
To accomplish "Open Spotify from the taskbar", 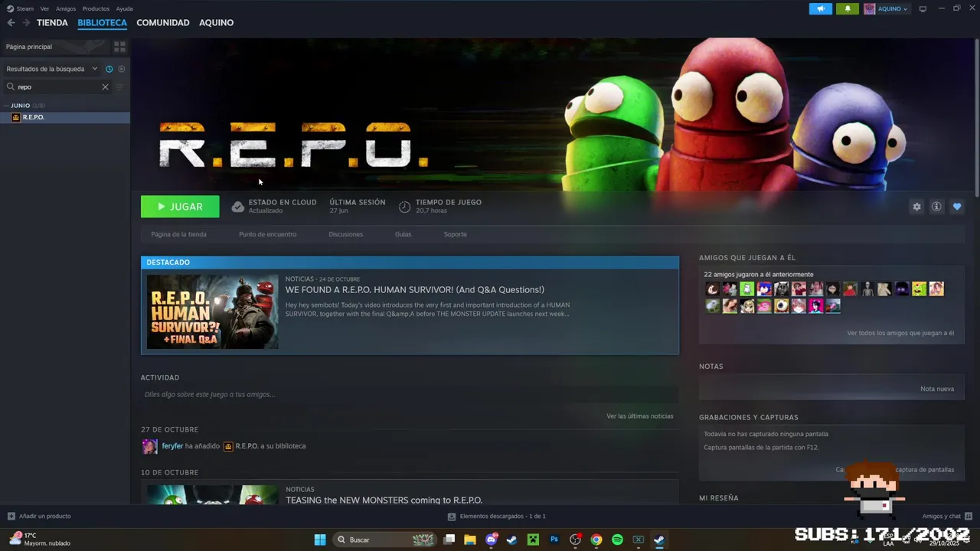I will tap(617, 540).
